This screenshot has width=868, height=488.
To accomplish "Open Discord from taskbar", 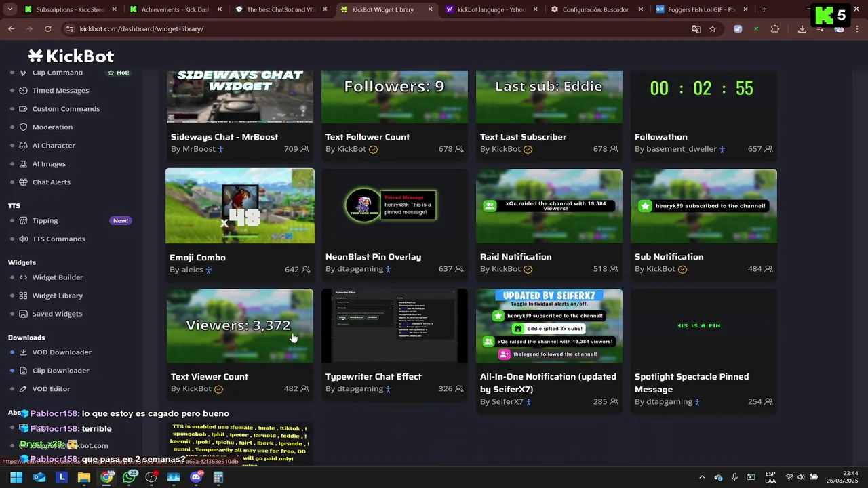I will (197, 477).
